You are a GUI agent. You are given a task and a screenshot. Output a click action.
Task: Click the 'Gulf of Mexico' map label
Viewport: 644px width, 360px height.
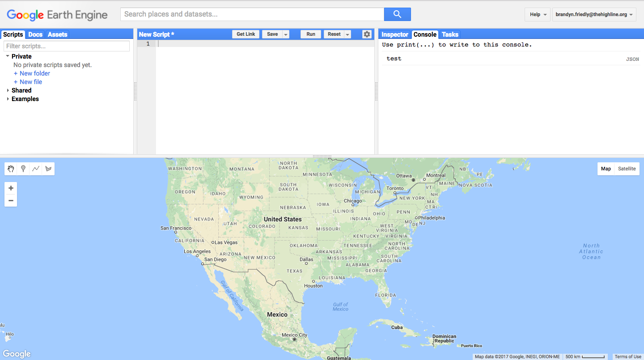pyautogui.click(x=340, y=307)
